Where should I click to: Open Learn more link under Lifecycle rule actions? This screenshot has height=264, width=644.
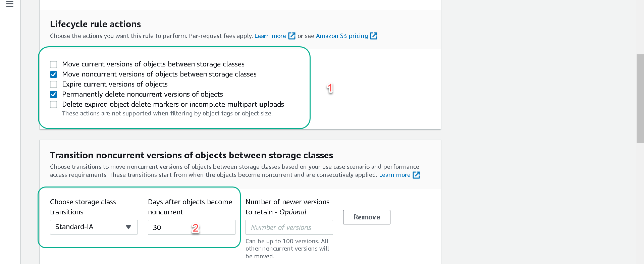click(x=270, y=36)
